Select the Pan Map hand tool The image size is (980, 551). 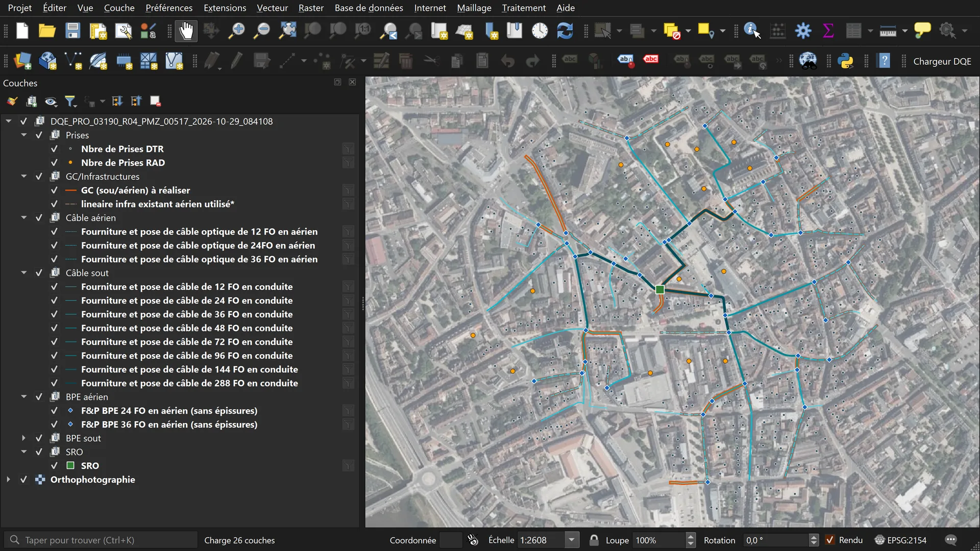(x=186, y=31)
